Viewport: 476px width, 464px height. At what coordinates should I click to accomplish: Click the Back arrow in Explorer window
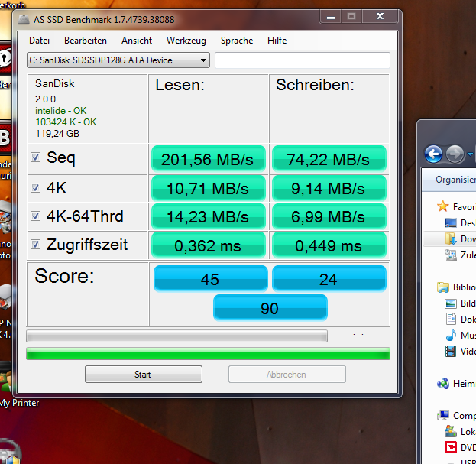point(433,154)
